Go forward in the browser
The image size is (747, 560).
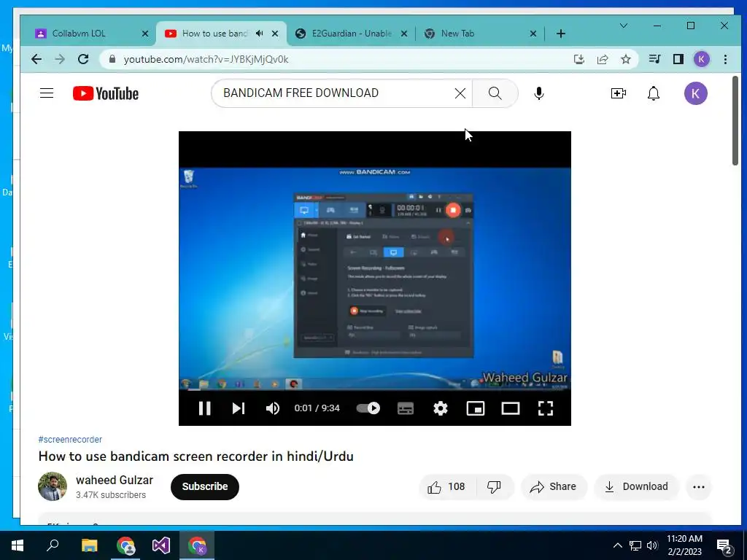[60, 59]
